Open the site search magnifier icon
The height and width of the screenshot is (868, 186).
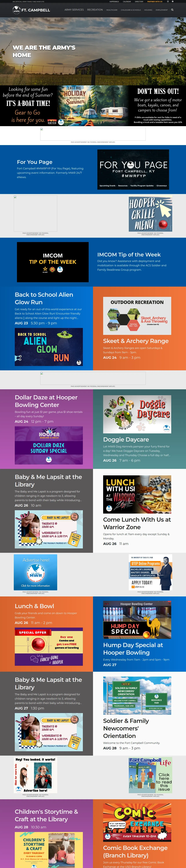click(172, 10)
